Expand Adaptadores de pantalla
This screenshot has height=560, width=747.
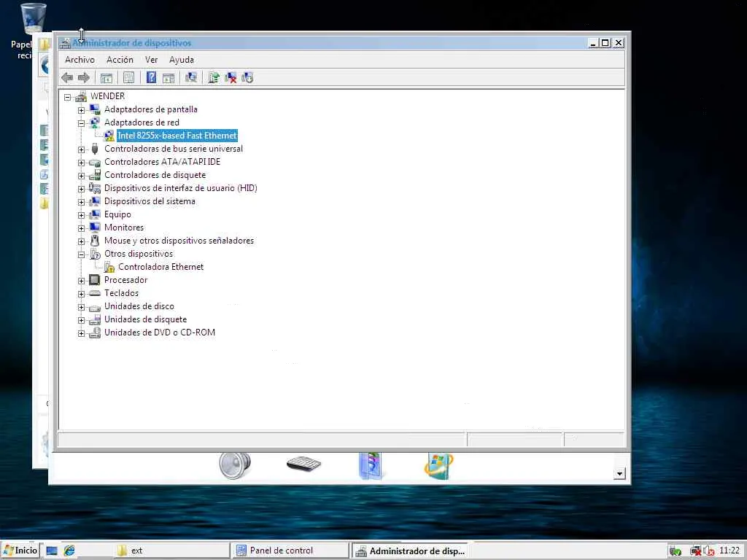(82, 110)
